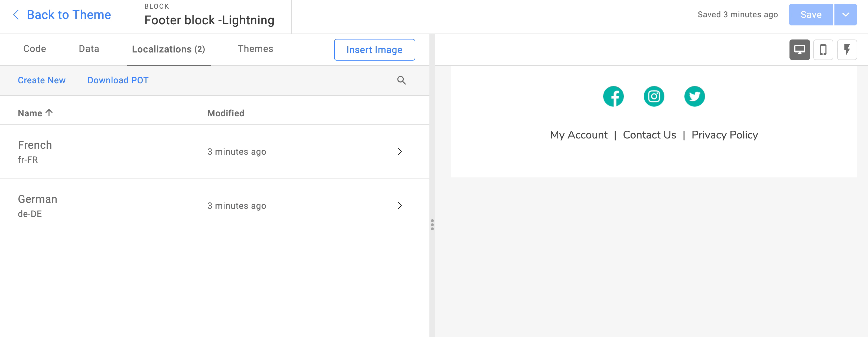The height and width of the screenshot is (337, 868).
Task: Click the Facebook icon in preview
Action: 613,96
